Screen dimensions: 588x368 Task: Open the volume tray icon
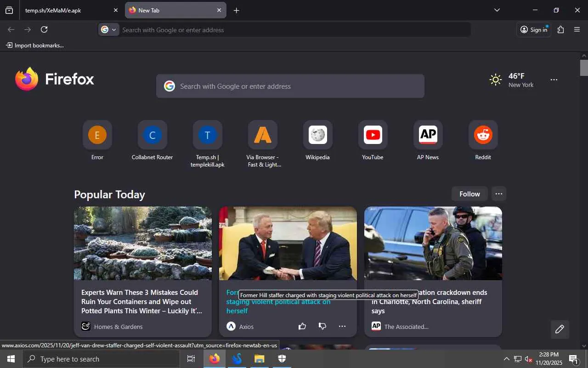529,359
